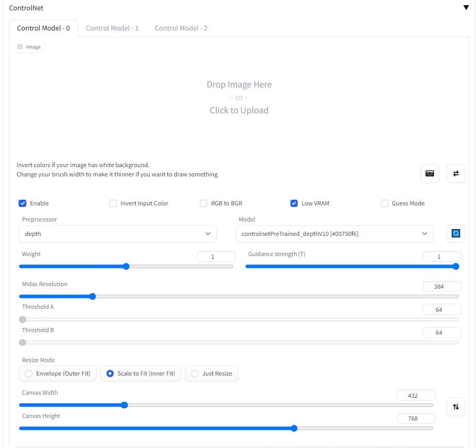Refresh the ControlNet models list icon

point(456,233)
